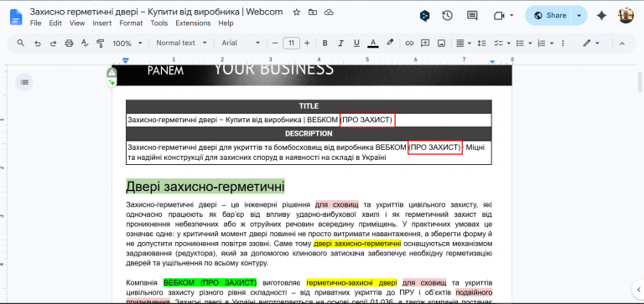The height and width of the screenshot is (304, 644).
Task: Click the heading 'Двері захисно-герметичні'
Action: [205, 187]
